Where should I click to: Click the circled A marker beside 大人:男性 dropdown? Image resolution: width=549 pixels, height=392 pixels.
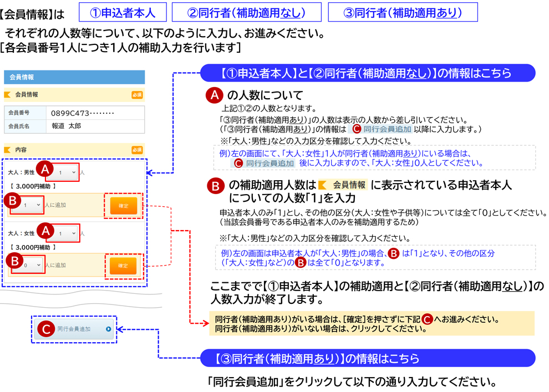[43, 169]
